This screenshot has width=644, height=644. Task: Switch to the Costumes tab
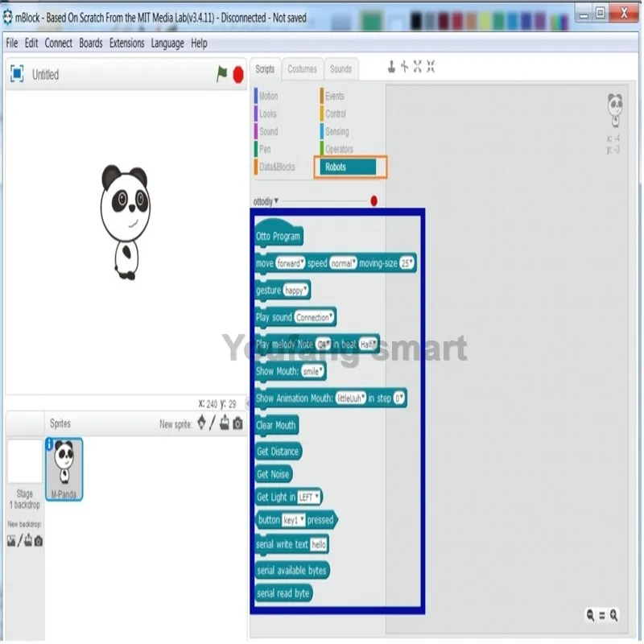coord(303,69)
